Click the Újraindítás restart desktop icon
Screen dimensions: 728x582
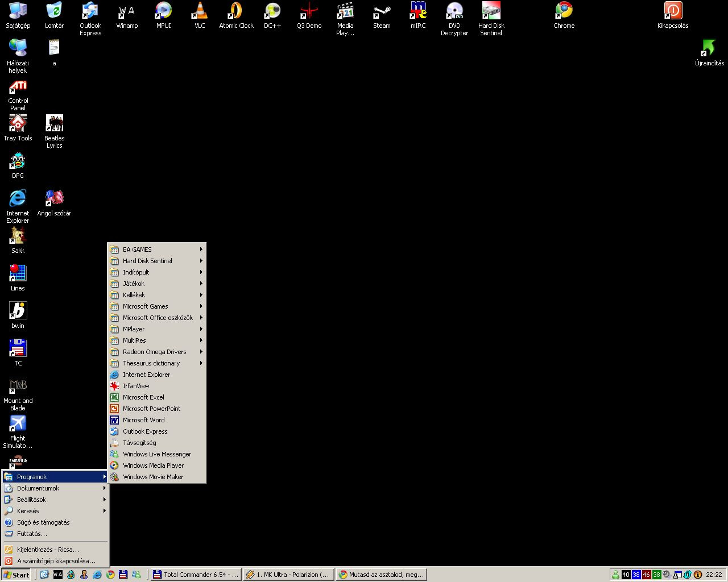click(x=709, y=53)
